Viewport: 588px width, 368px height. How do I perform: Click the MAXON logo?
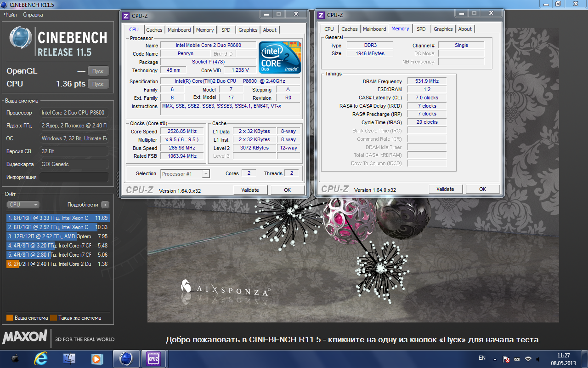[25, 337]
